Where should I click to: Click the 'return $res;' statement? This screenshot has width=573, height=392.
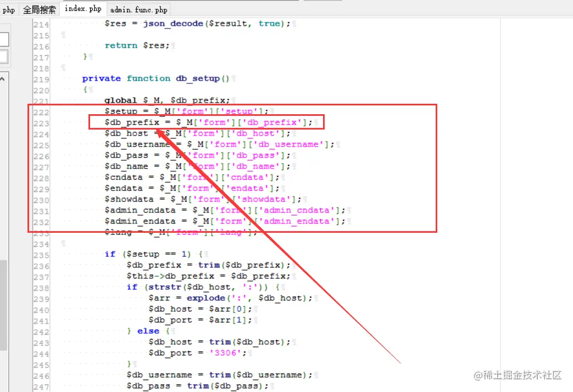tap(137, 46)
